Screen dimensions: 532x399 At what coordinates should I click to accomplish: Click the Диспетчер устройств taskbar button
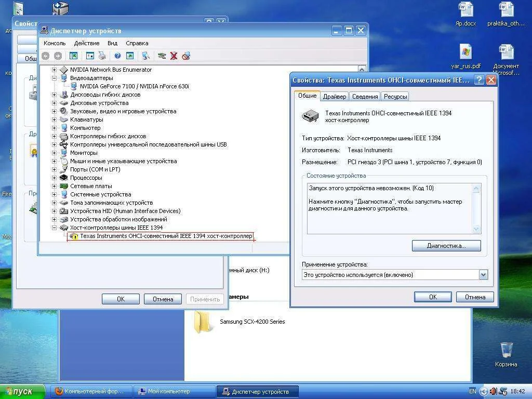[x=258, y=392]
